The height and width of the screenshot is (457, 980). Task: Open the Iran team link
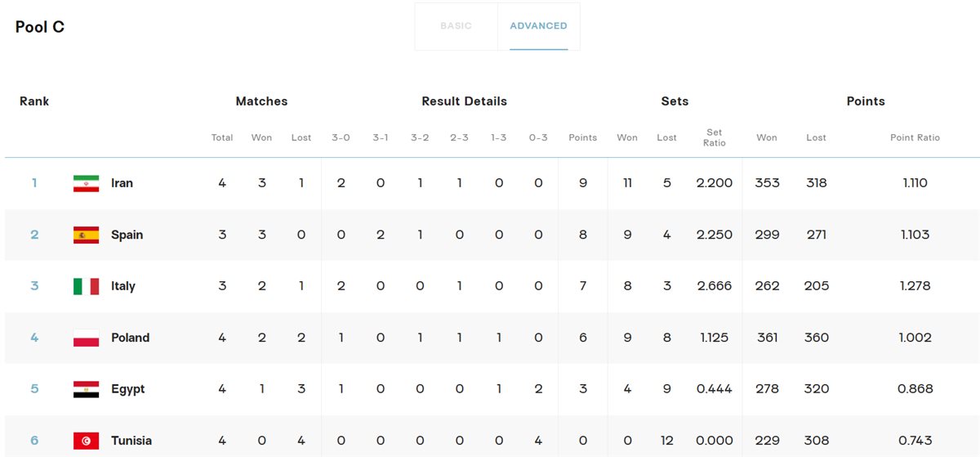click(x=122, y=183)
